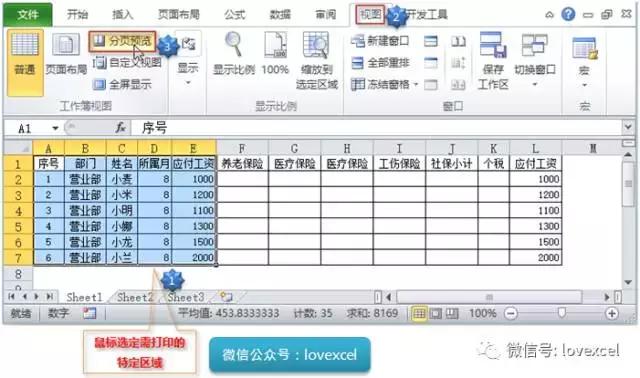Viewport: 640px width, 378px height.
Task: Click the Insert Function fx icon
Action: tap(120, 128)
